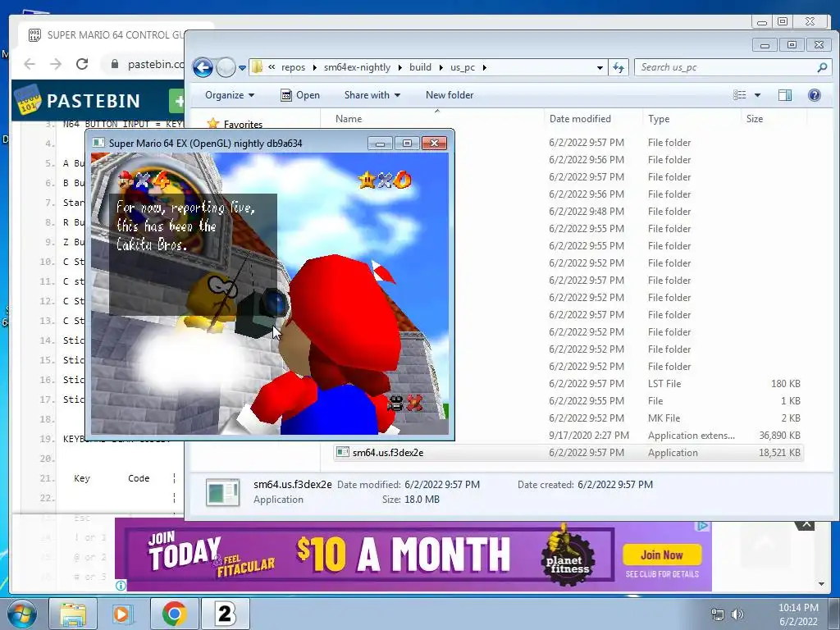Navigate to sm64ex-nightly in the address bar
Viewport: 840px width, 630px height.
click(358, 67)
